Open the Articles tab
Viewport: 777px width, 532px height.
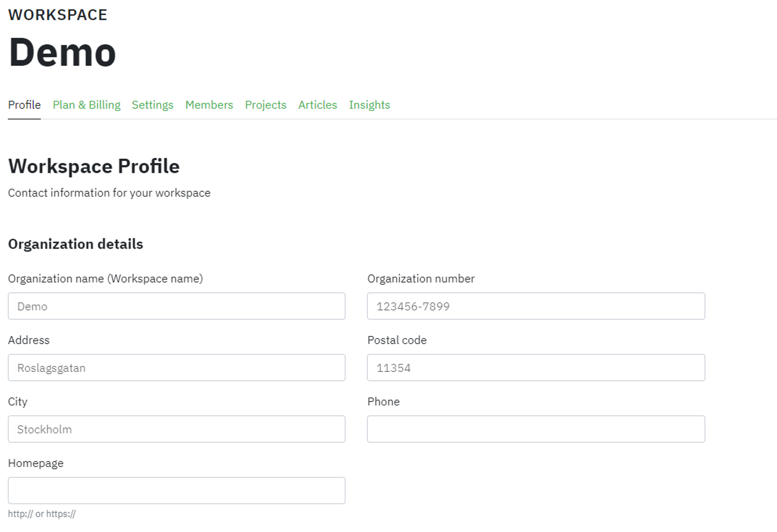coord(317,105)
